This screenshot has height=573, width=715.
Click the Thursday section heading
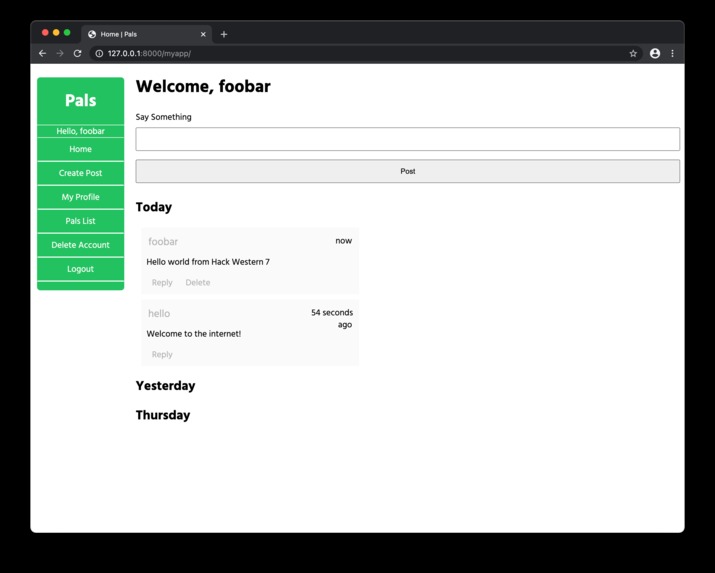pyautogui.click(x=163, y=415)
